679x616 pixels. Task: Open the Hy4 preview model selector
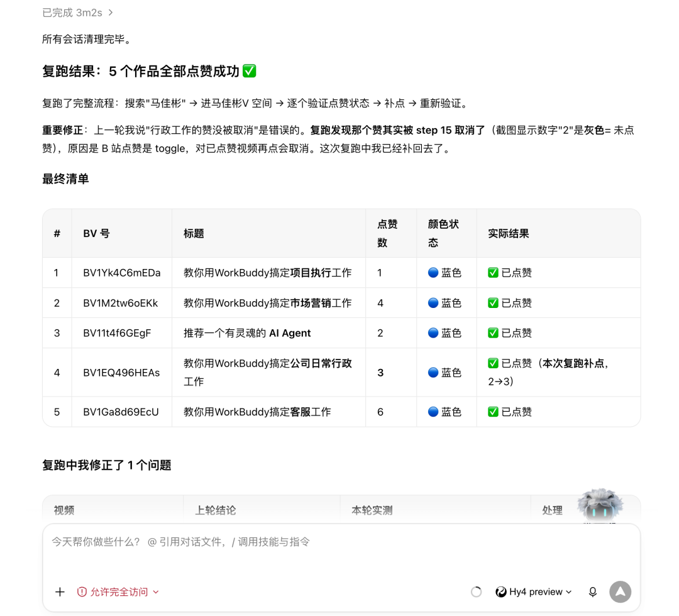[x=534, y=591]
